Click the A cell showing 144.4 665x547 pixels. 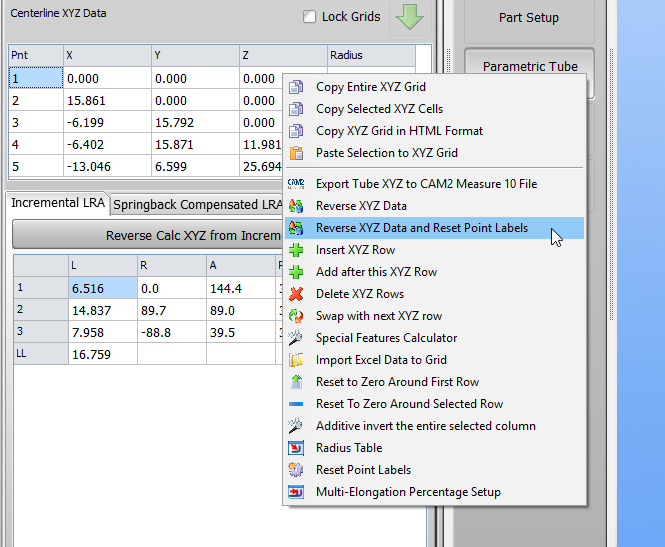click(x=241, y=288)
